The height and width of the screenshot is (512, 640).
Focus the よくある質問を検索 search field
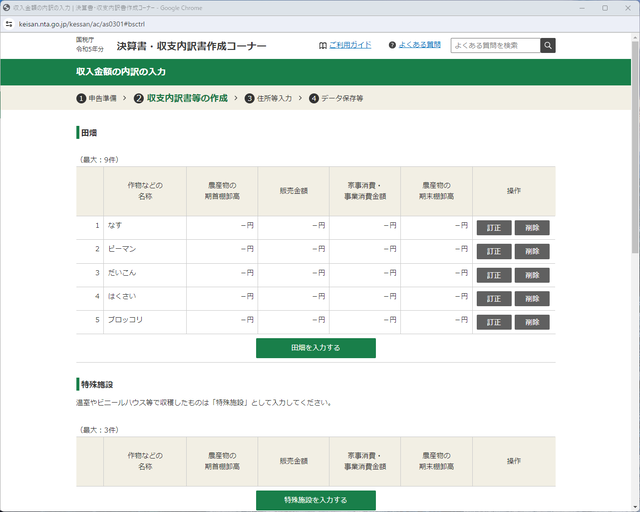click(496, 46)
